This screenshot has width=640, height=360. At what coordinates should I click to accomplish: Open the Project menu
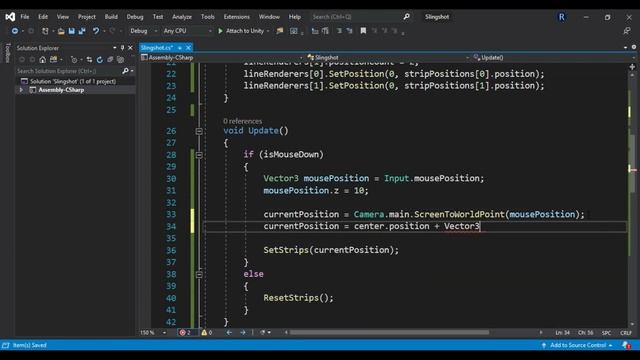(x=87, y=17)
